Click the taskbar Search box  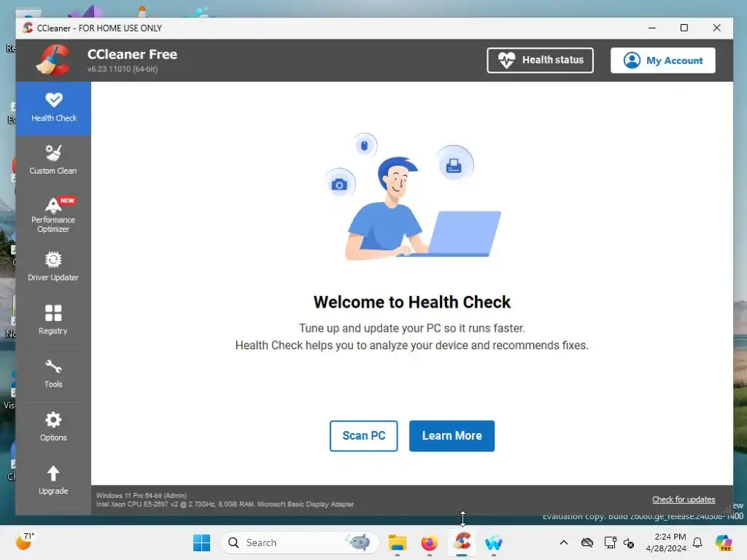coord(299,542)
